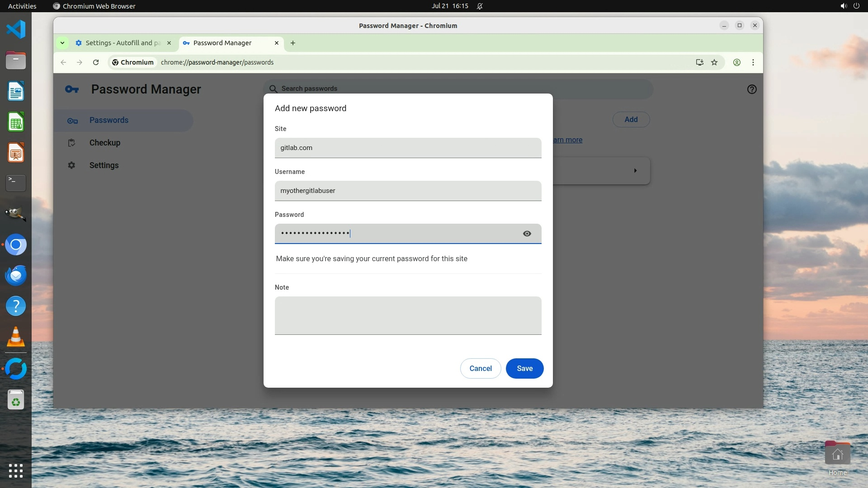Reload the page with refresh icon
This screenshot has width=868, height=488.
point(96,62)
